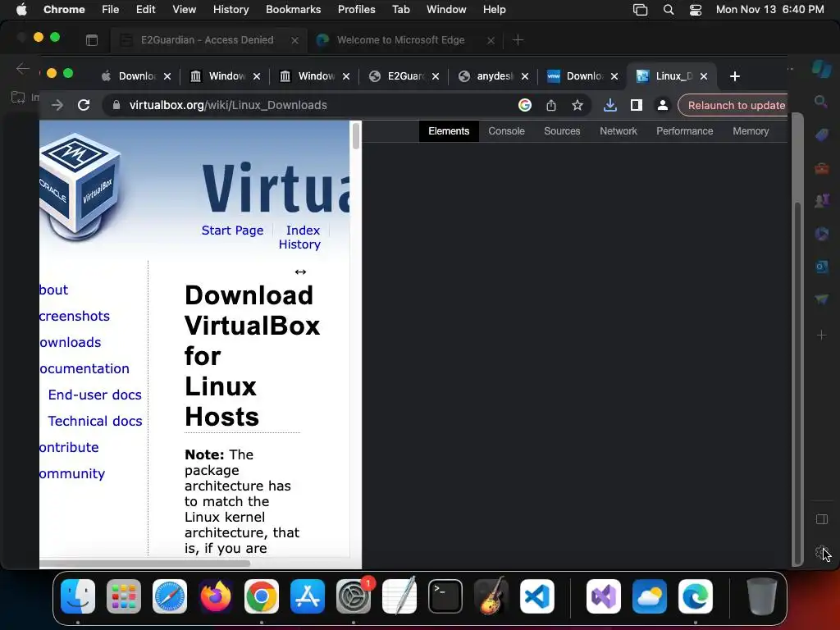
Task: Toggle Chrome side panel icon
Action: (636, 105)
